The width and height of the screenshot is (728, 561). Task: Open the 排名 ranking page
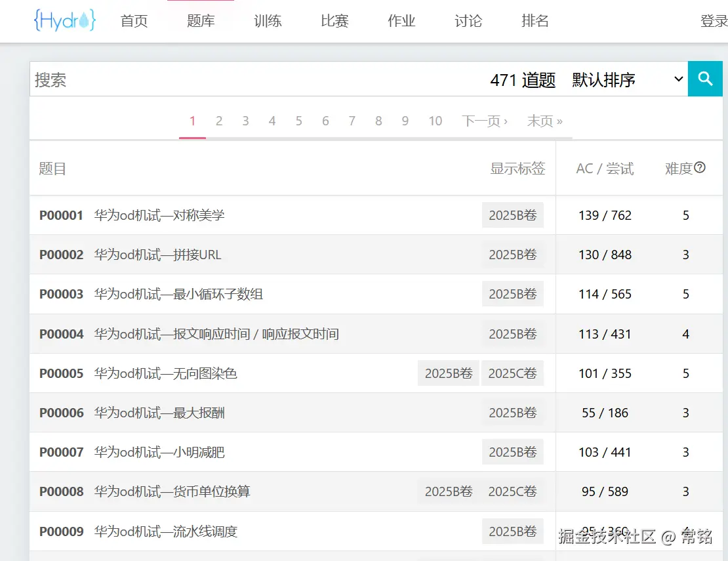click(535, 20)
